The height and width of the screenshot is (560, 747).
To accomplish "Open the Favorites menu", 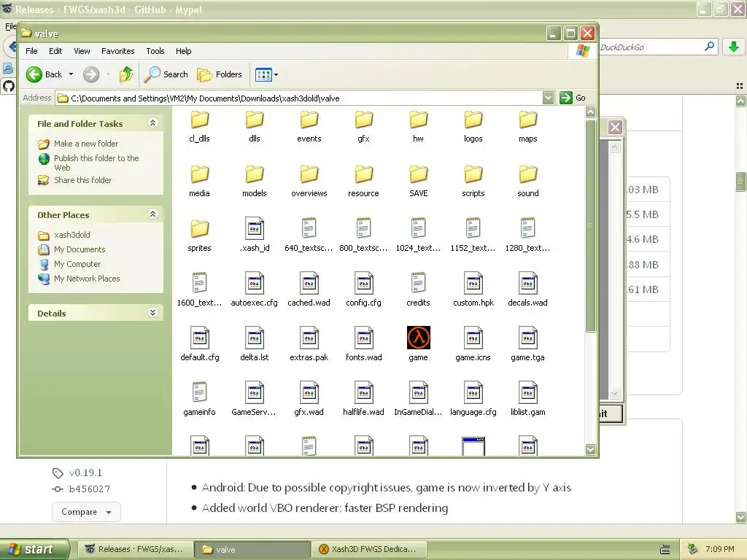I will (x=117, y=51).
